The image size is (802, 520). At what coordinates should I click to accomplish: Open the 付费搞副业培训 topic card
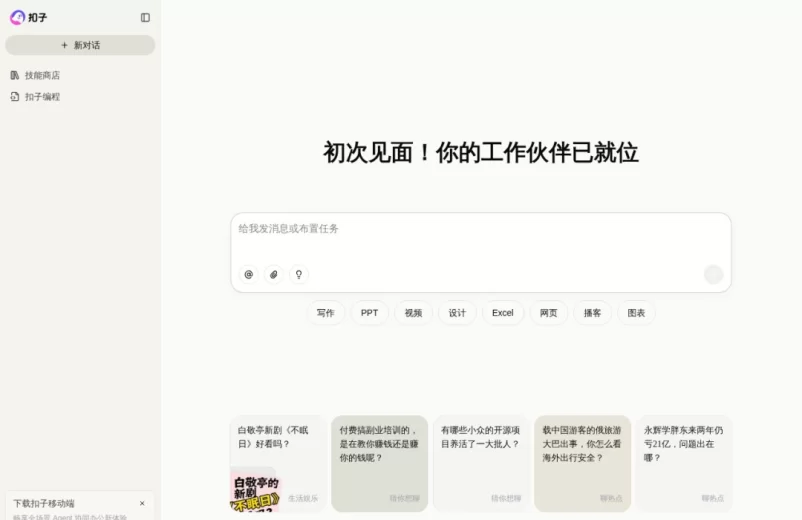[x=380, y=463]
